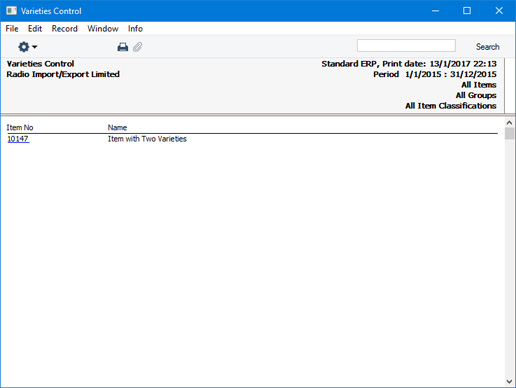Minimize the Varieties Control window
Image resolution: width=516 pixels, height=388 pixels.
pos(435,11)
